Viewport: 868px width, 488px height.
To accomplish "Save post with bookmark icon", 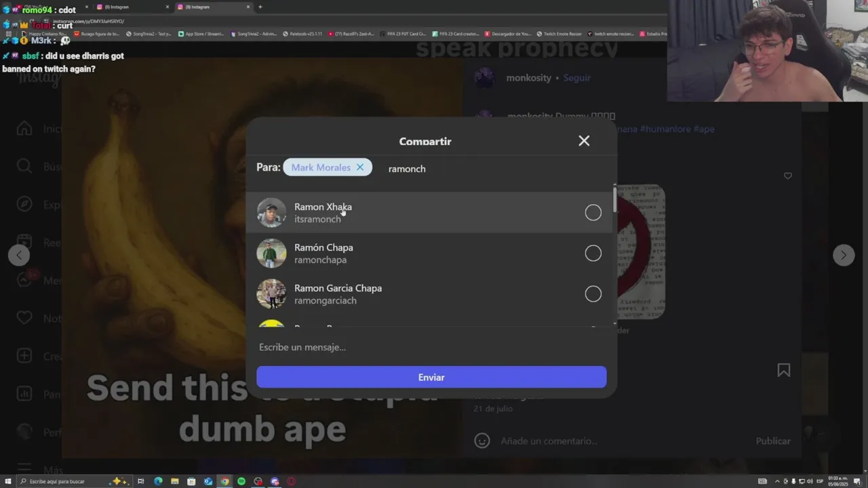I will tap(784, 370).
